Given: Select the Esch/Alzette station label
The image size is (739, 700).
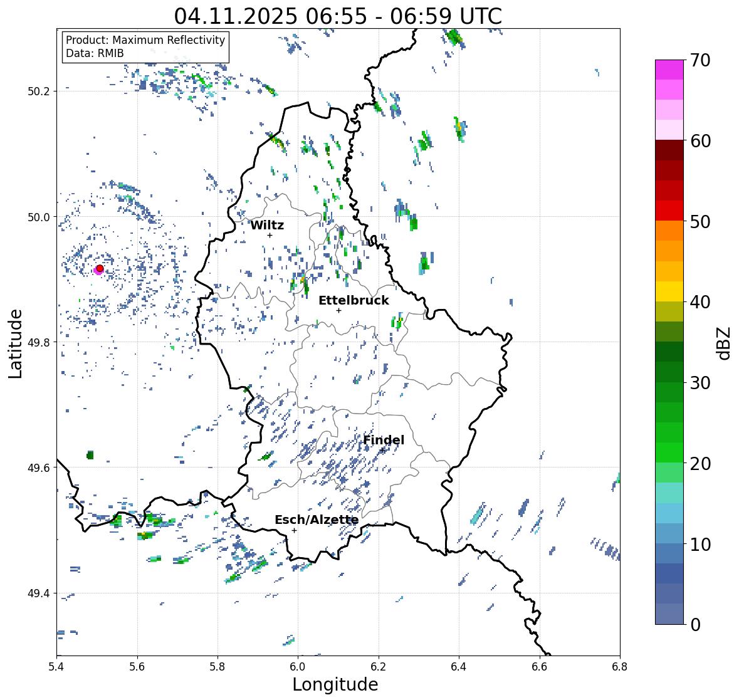Looking at the screenshot, I should click(317, 520).
